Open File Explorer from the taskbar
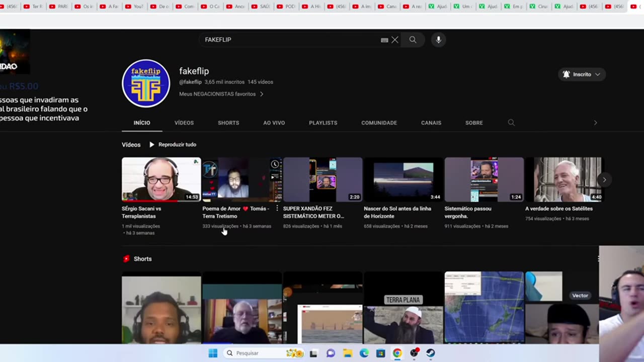 click(x=347, y=353)
